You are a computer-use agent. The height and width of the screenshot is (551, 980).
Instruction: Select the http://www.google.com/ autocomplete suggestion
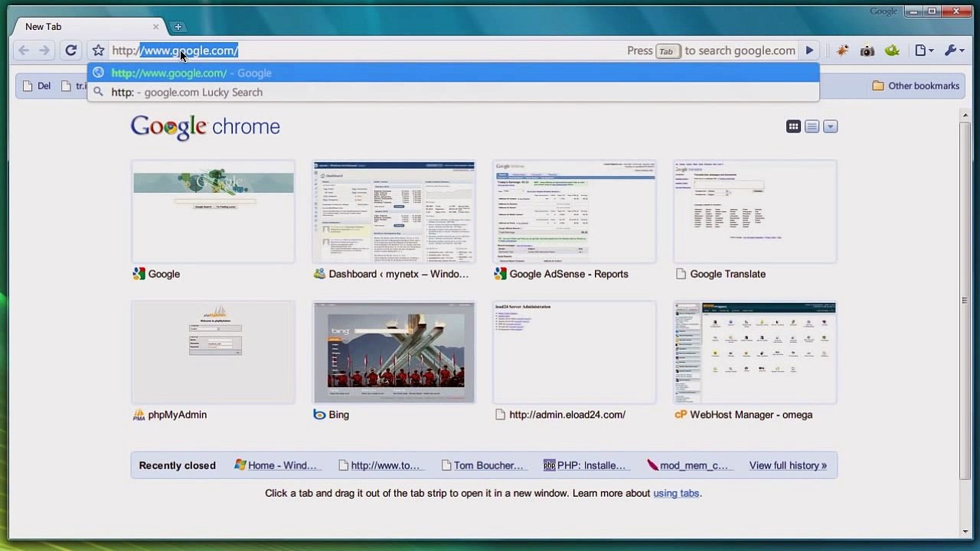click(453, 73)
